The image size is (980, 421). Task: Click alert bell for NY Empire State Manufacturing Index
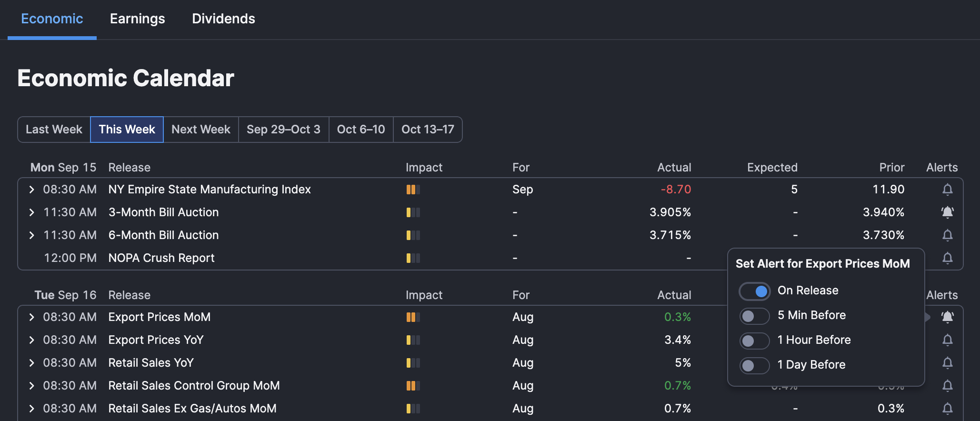click(x=947, y=190)
